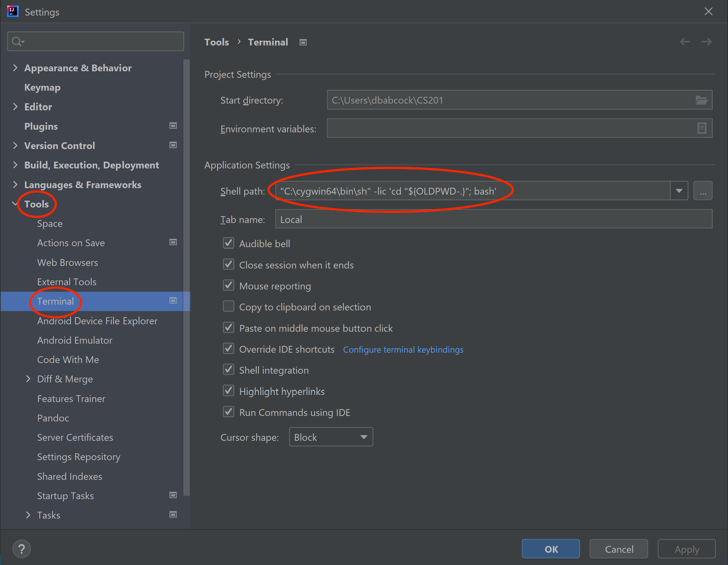728x565 pixels.
Task: Click the settings tree vertical scrollbar
Action: pos(186,277)
